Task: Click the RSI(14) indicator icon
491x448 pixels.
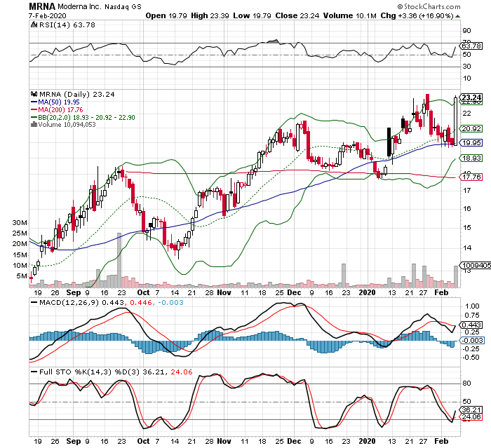Action: click(32, 25)
